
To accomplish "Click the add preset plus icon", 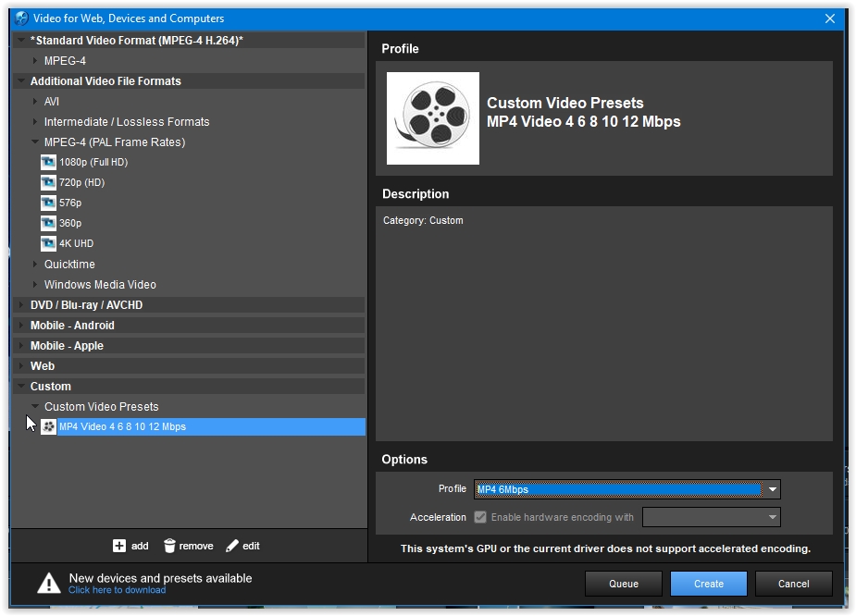I will tap(119, 546).
